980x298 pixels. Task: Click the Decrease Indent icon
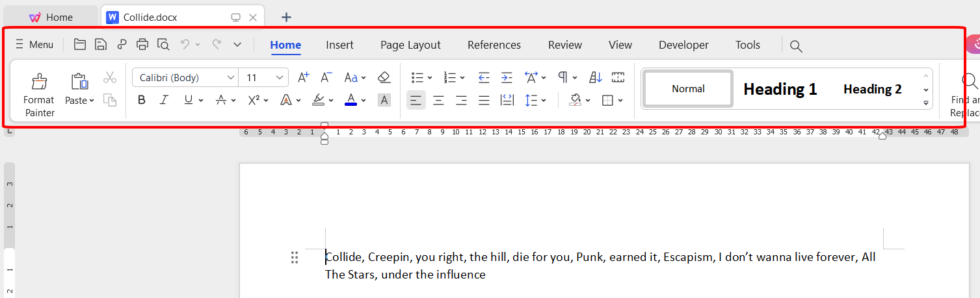click(x=484, y=78)
